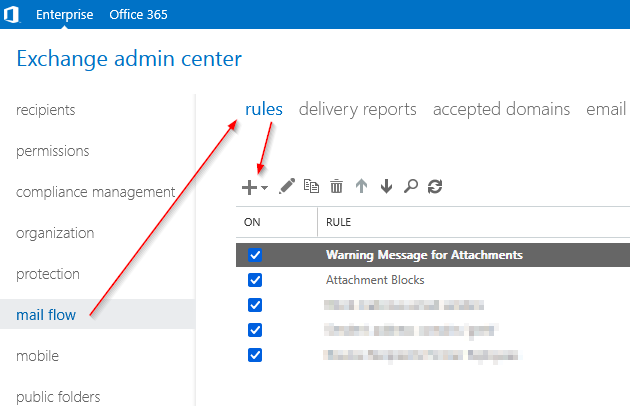Open recipients in the sidebar
Image resolution: width=630 pixels, height=406 pixels.
pos(46,110)
